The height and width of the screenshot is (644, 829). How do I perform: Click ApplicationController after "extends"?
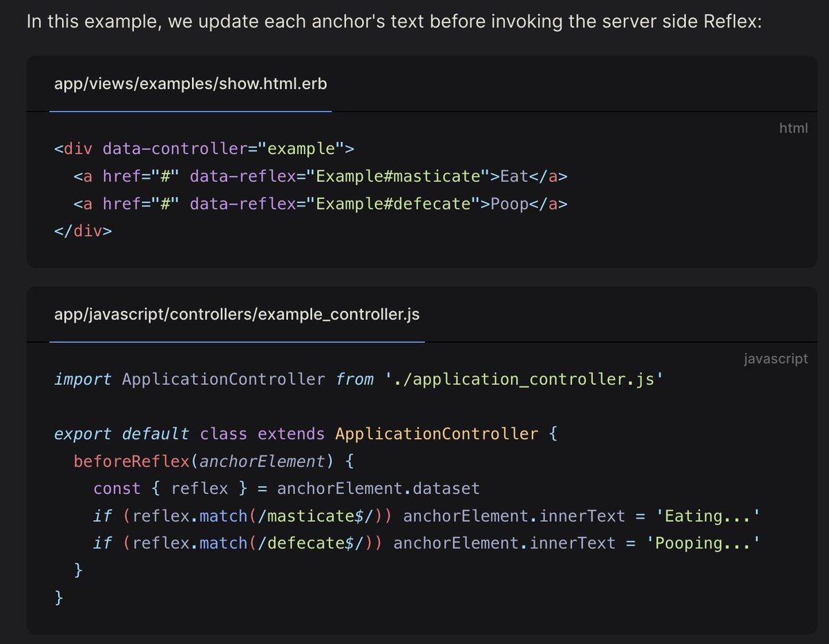(437, 434)
